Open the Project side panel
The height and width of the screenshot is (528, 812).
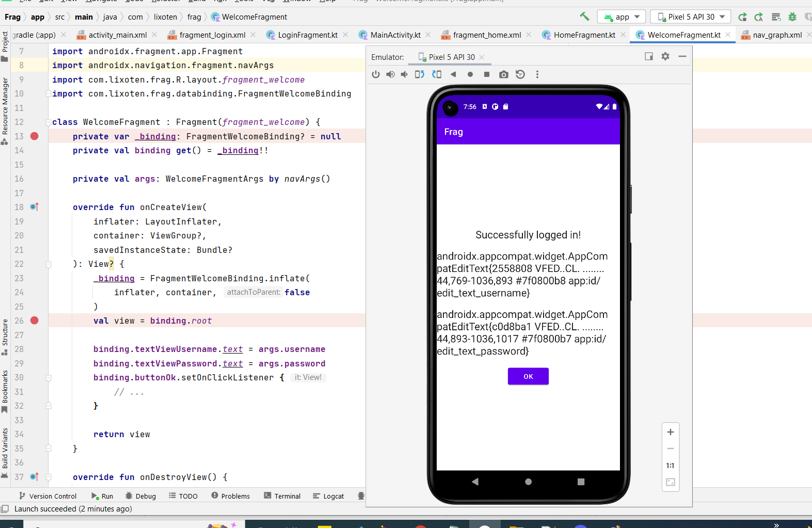[x=5, y=46]
